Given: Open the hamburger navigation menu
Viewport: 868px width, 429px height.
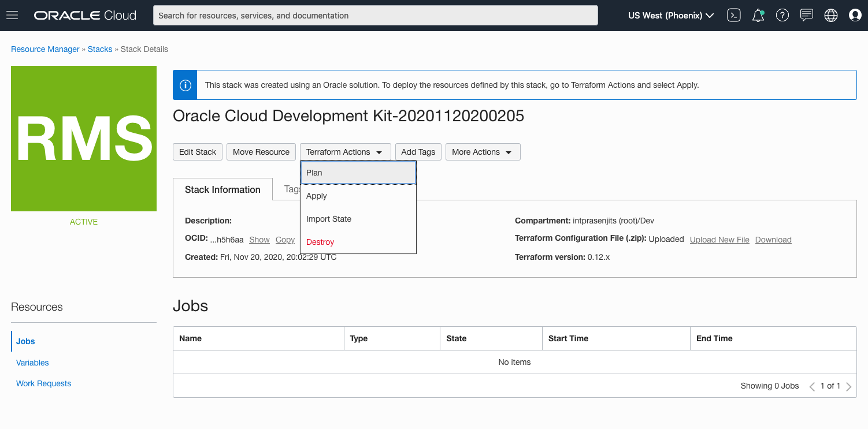Looking at the screenshot, I should (12, 16).
